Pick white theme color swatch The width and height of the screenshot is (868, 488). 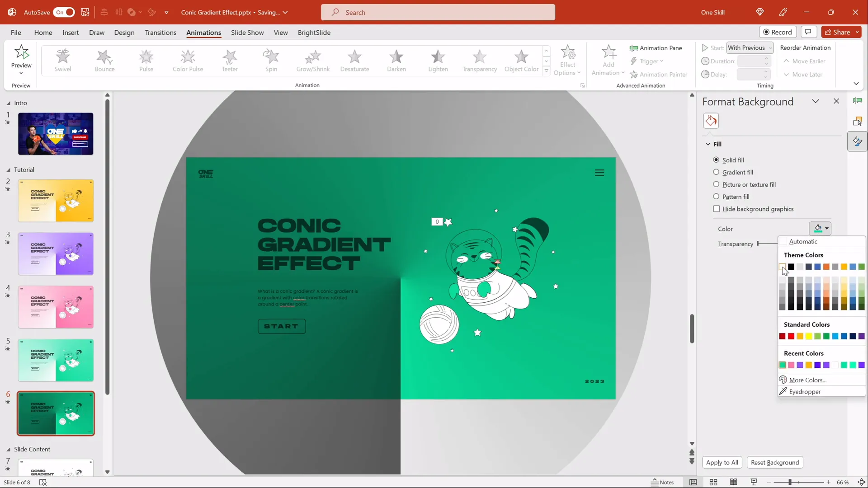pyautogui.click(x=782, y=267)
